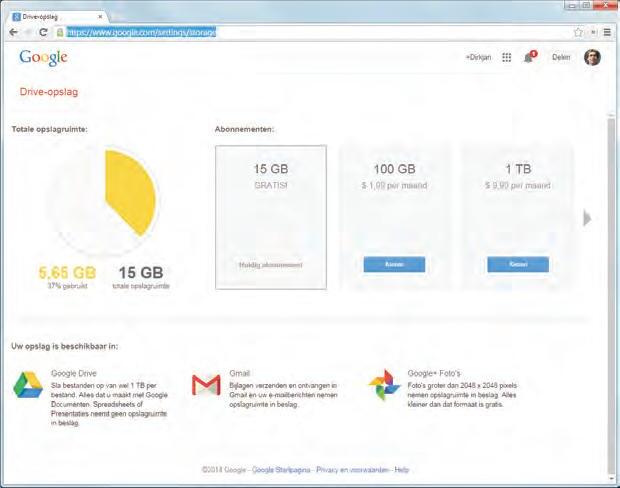Click the 5,65 GB used value

(67, 272)
